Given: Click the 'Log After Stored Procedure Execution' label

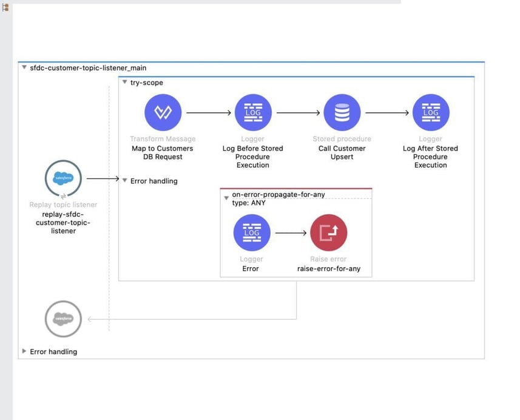Looking at the screenshot, I should tap(430, 157).
